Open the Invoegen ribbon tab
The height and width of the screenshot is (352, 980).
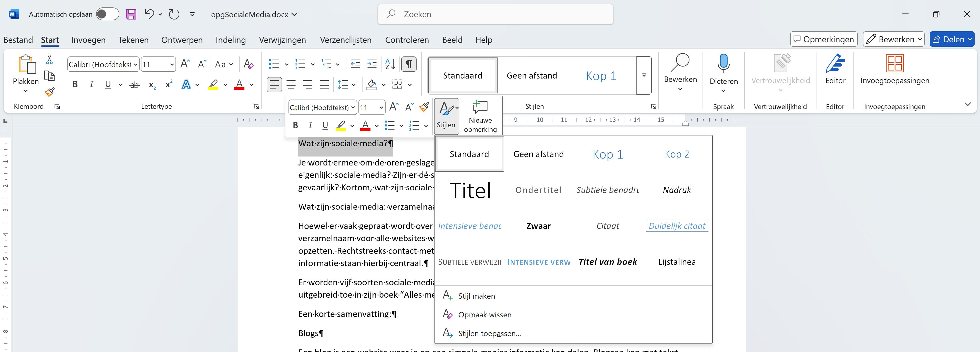(88, 40)
